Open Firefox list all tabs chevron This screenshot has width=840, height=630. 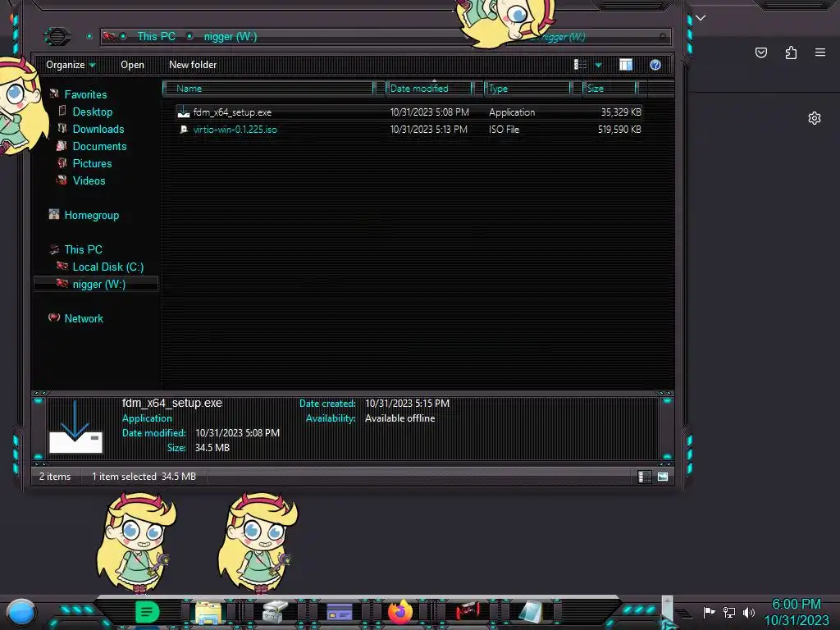[x=701, y=18]
